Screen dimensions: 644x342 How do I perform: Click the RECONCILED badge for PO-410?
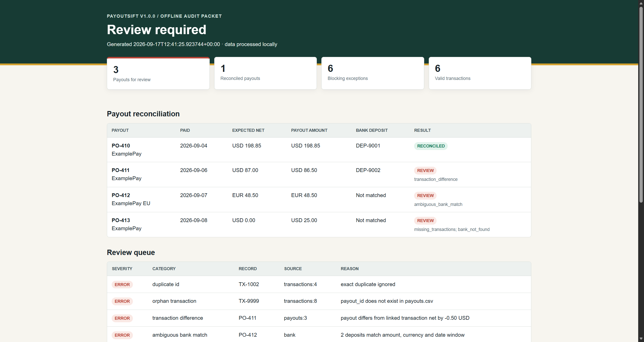click(x=431, y=146)
